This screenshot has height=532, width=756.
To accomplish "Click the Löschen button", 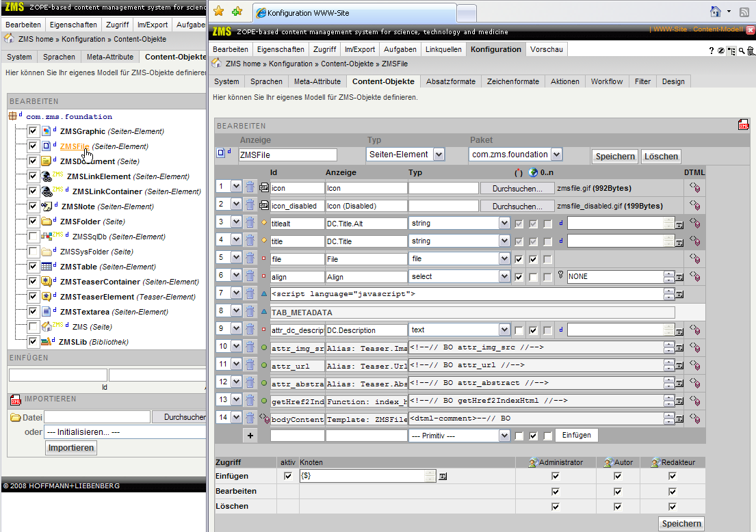I will (x=660, y=156).
